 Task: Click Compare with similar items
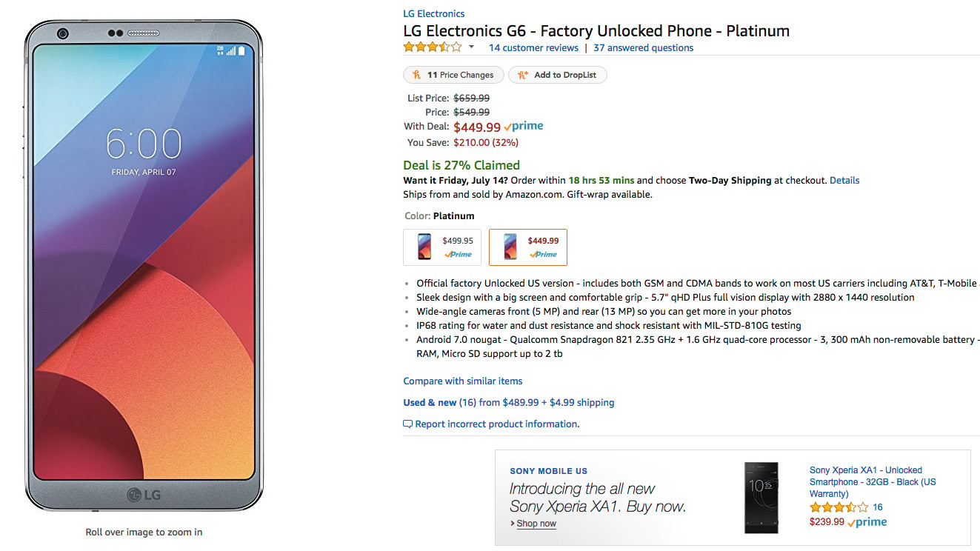(462, 381)
